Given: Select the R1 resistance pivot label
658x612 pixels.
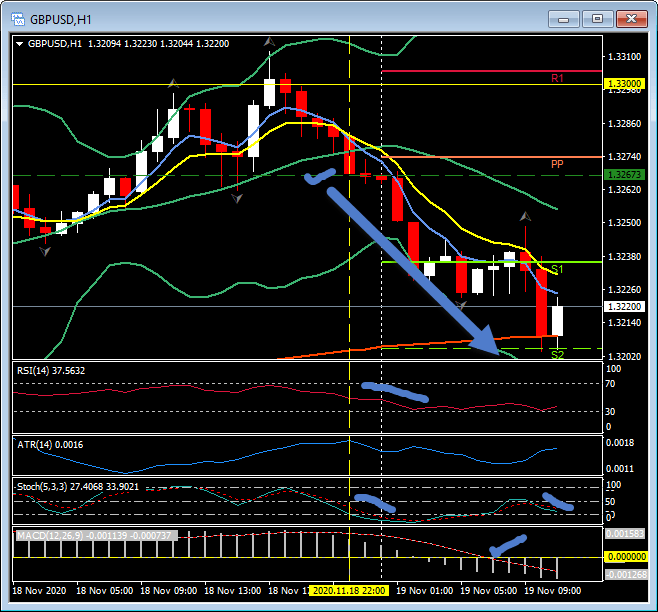Looking at the screenshot, I should point(557,78).
